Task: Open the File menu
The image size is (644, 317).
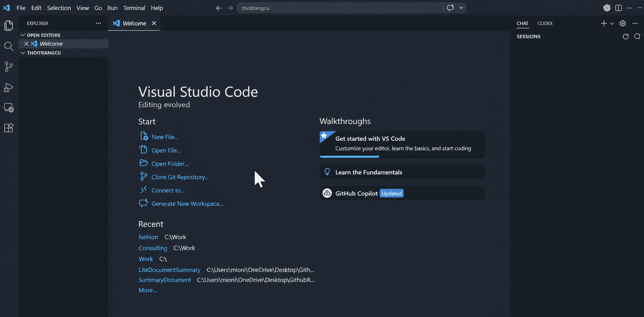Action: pos(21,8)
